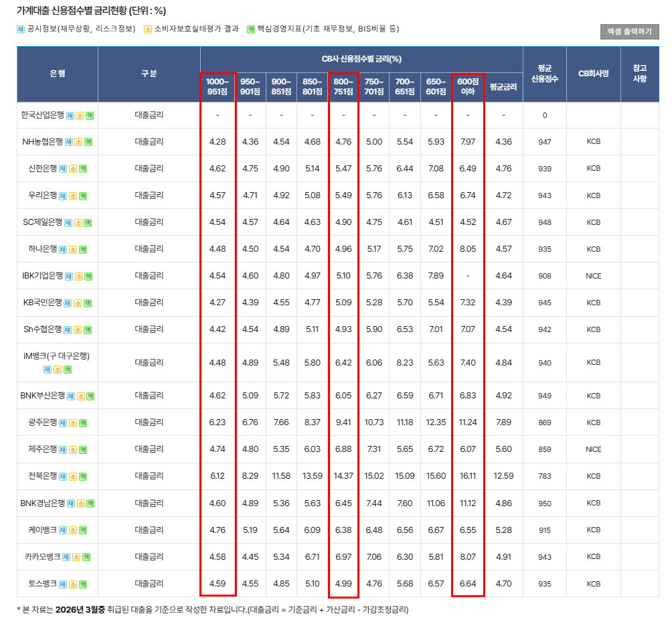Click the 1000~951점 column header

pos(218,86)
